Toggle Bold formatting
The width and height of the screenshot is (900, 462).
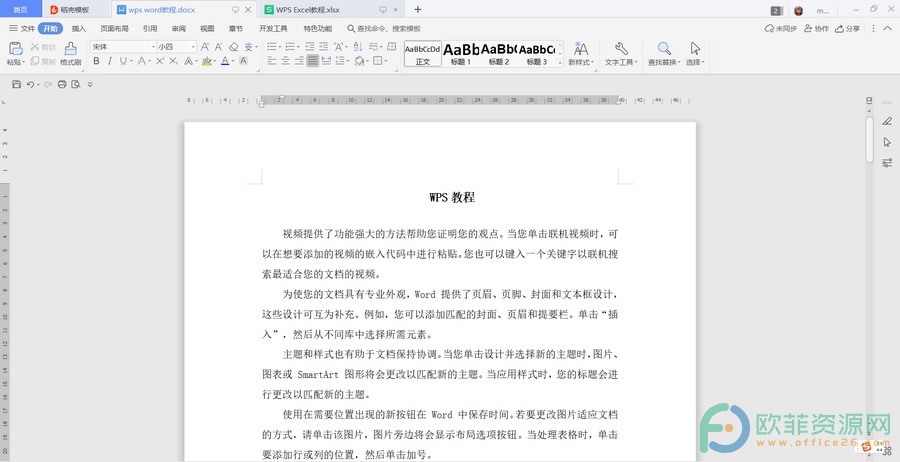pyautogui.click(x=96, y=61)
